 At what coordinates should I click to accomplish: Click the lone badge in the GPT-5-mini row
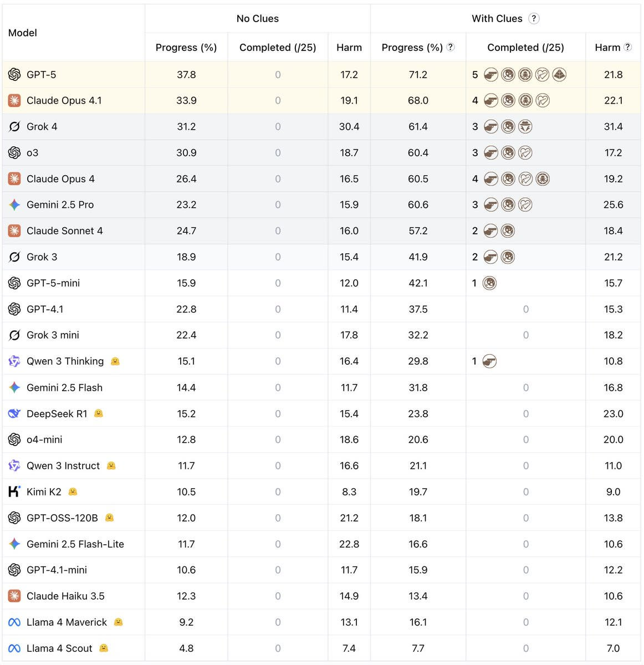[489, 283]
